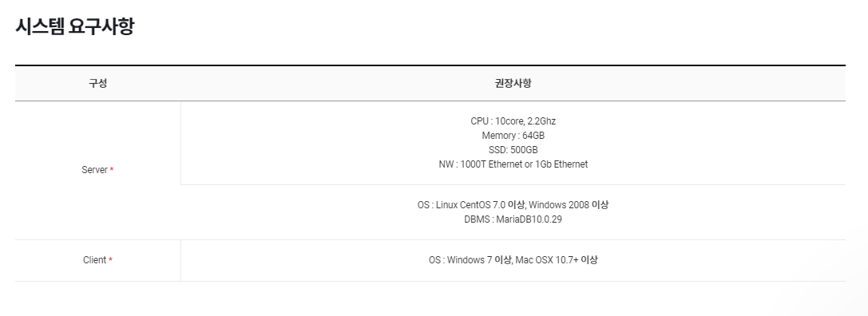Click the red asterisk next to Server
This screenshot has width=868, height=316.
pos(111,170)
